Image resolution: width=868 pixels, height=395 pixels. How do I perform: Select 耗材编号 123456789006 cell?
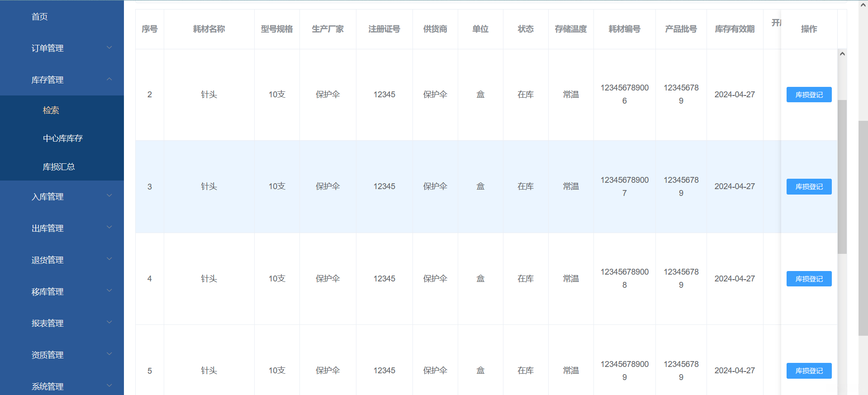[625, 94]
